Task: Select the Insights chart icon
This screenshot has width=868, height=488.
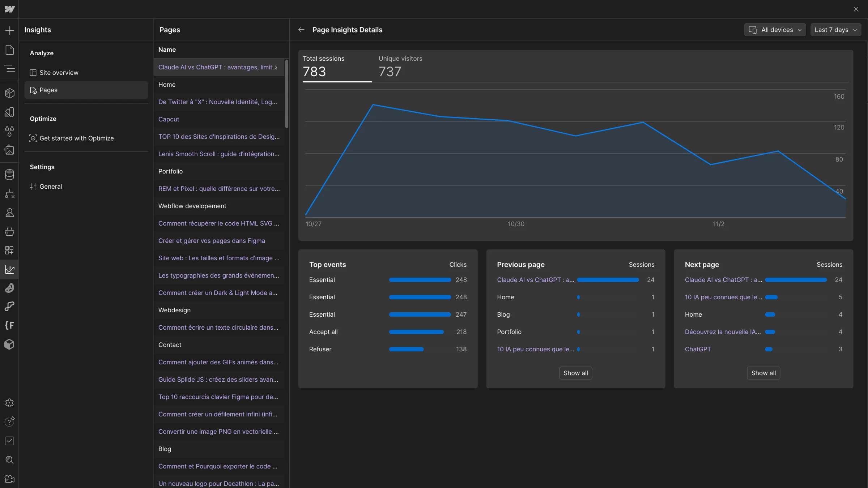Action: [x=9, y=269]
